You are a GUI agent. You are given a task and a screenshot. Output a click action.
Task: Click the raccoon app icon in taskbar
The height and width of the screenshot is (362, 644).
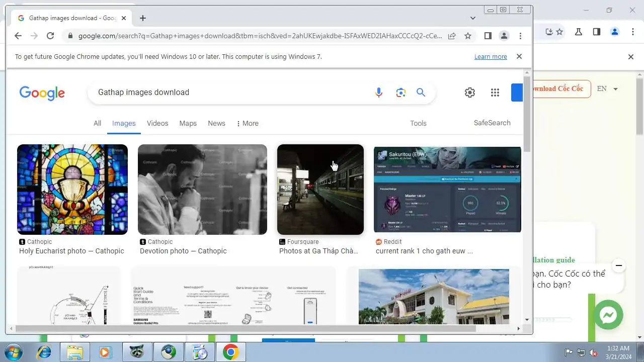137,352
